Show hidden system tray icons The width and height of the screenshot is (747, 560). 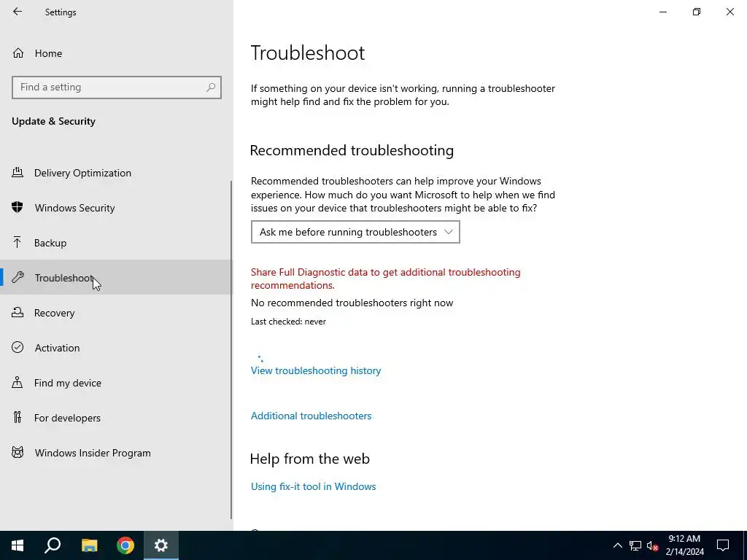coord(617,545)
